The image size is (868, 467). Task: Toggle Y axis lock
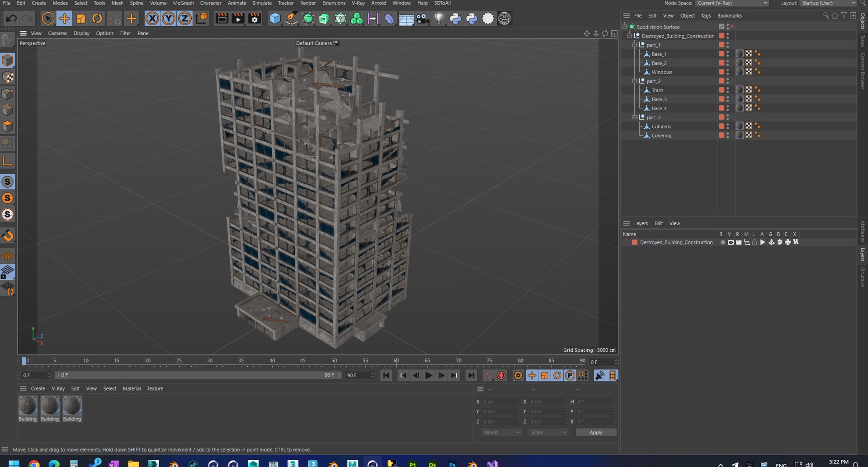point(169,19)
